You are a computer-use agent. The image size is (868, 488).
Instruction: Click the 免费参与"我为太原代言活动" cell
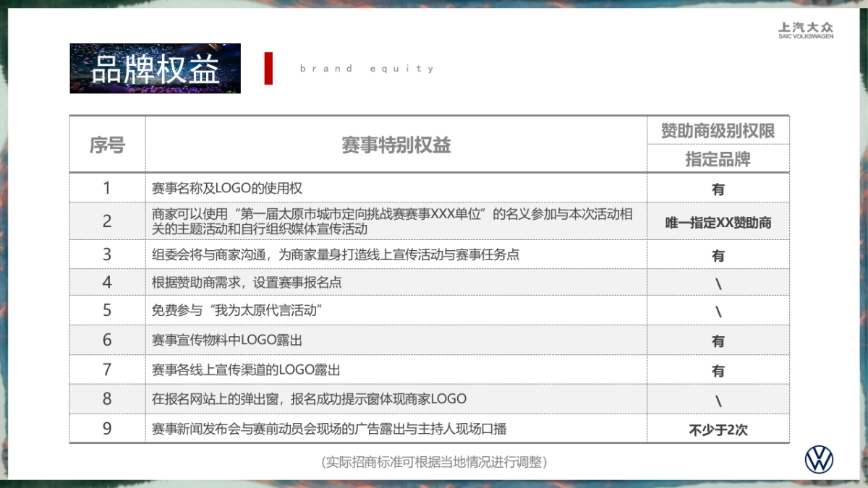[x=237, y=311]
